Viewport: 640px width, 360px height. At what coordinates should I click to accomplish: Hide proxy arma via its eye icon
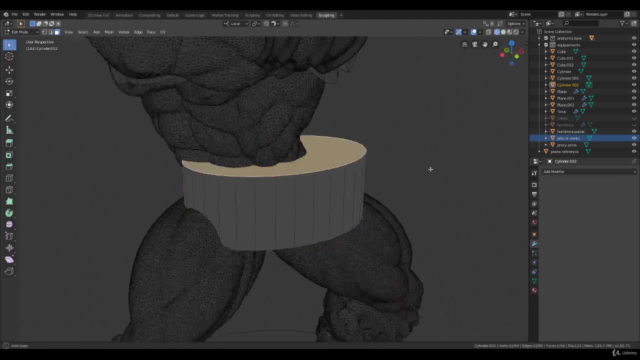tap(634, 145)
